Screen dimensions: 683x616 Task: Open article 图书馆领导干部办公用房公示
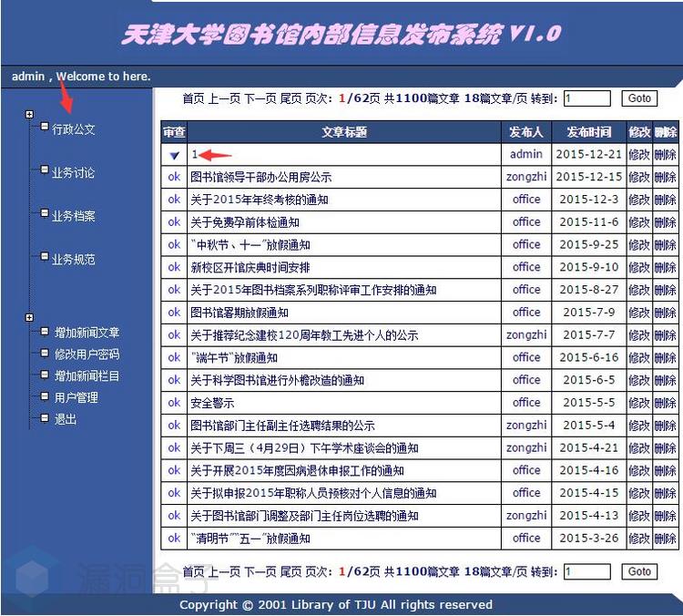click(260, 178)
